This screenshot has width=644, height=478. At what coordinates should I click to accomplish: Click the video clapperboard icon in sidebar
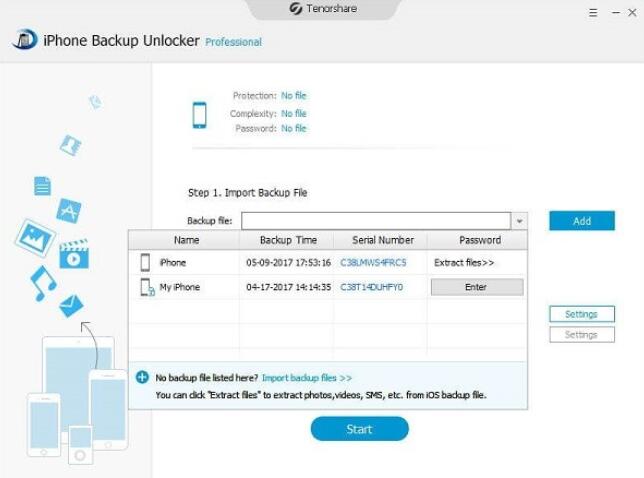pyautogui.click(x=74, y=254)
